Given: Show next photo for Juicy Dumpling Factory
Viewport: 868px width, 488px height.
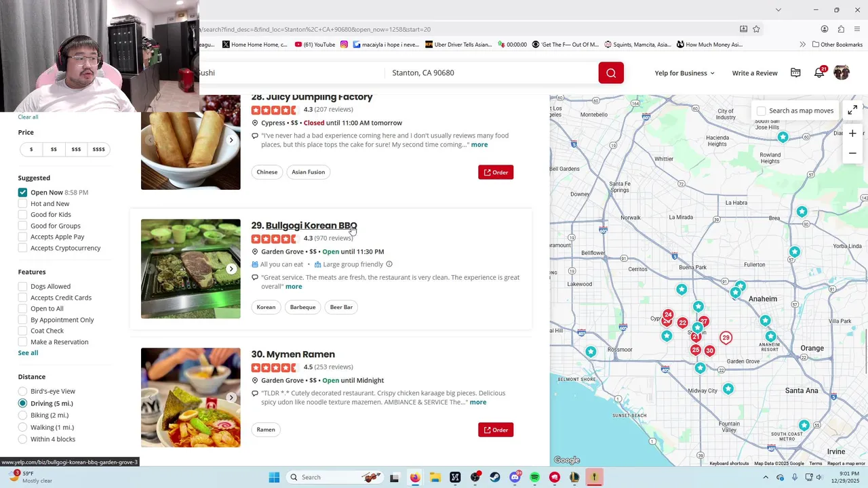Looking at the screenshot, I should click(x=231, y=140).
